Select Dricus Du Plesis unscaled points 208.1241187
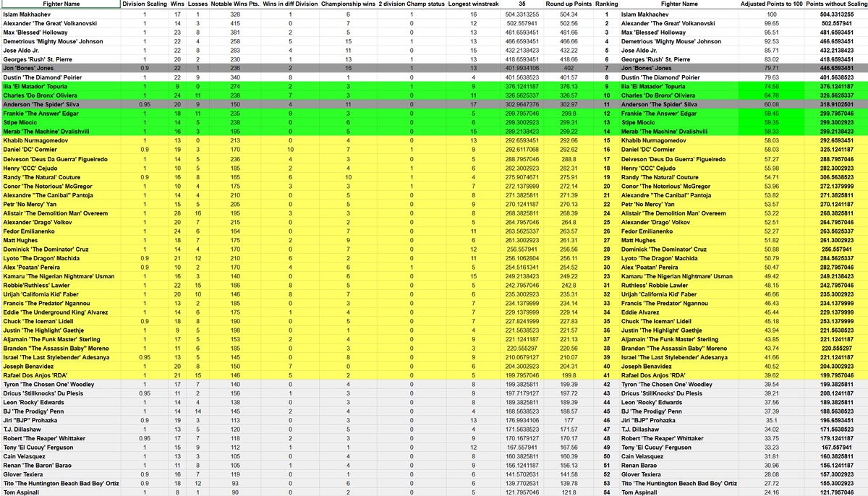This screenshot has width=868, height=496. point(835,394)
